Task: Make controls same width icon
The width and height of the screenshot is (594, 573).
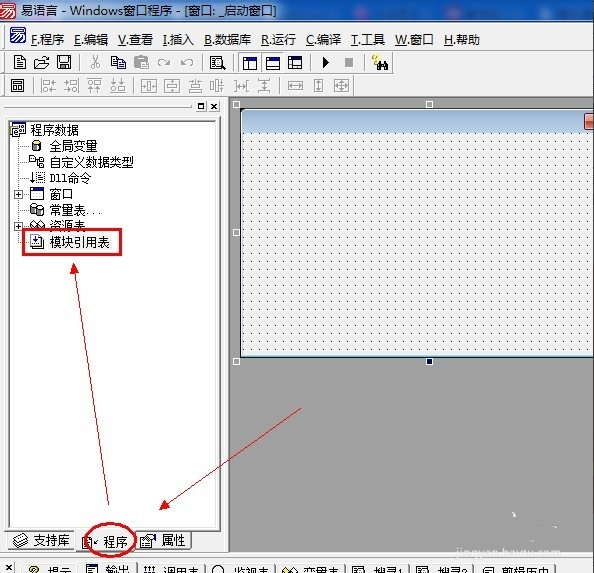Action: coord(295,86)
